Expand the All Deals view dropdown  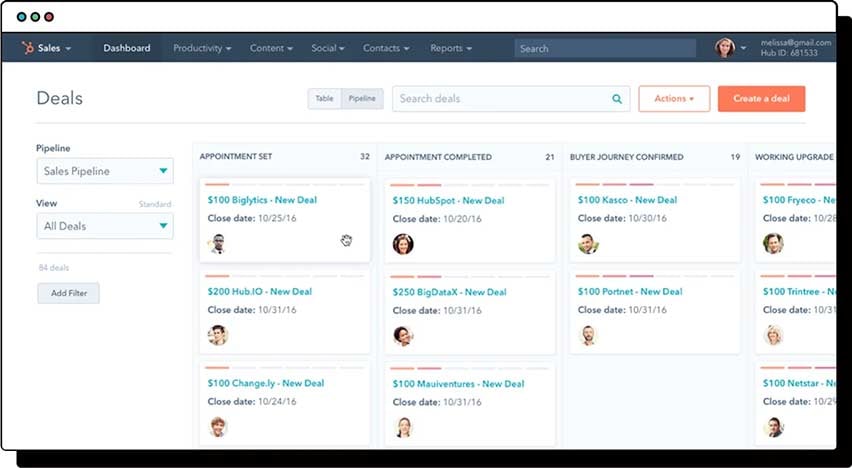click(105, 226)
